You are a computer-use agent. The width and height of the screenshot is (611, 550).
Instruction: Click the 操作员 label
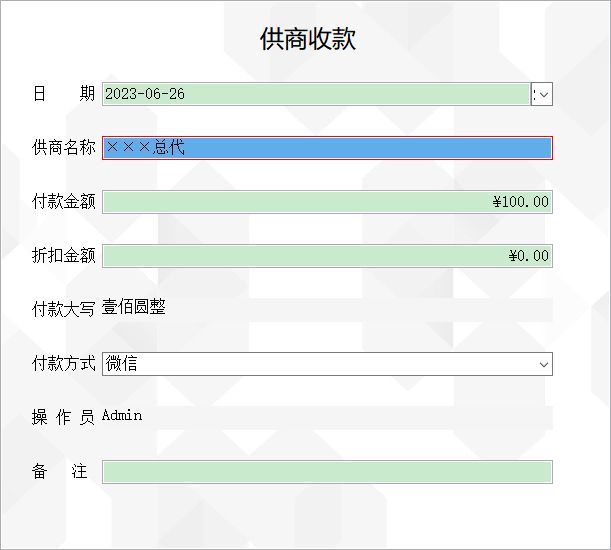coord(63,417)
